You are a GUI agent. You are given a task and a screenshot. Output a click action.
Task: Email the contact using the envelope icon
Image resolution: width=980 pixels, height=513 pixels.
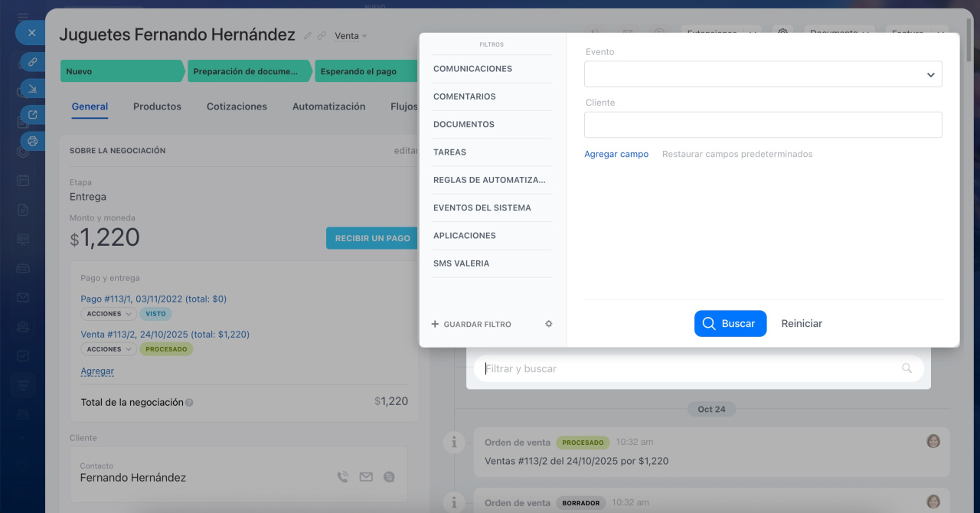pos(366,477)
